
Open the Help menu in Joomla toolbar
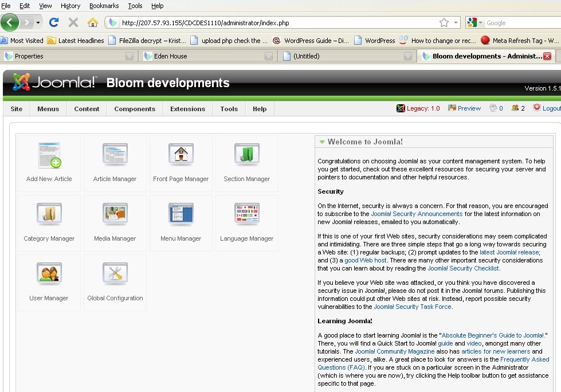(x=260, y=109)
